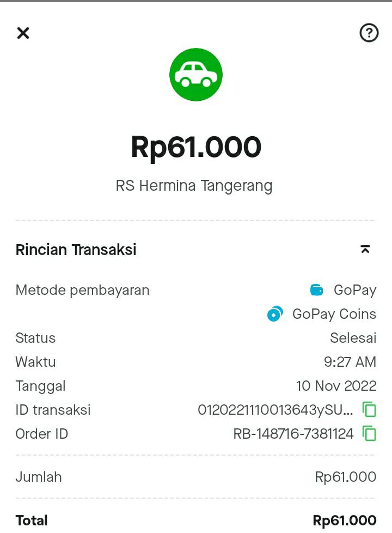Tap the 9:27 AM time value
Image resolution: width=392 pixels, height=533 pixels.
[x=350, y=362]
